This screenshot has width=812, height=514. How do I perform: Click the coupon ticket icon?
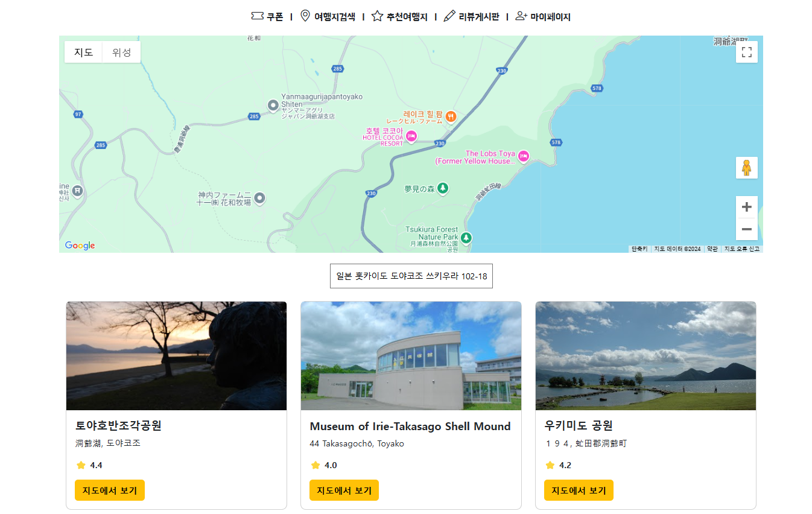[258, 16]
